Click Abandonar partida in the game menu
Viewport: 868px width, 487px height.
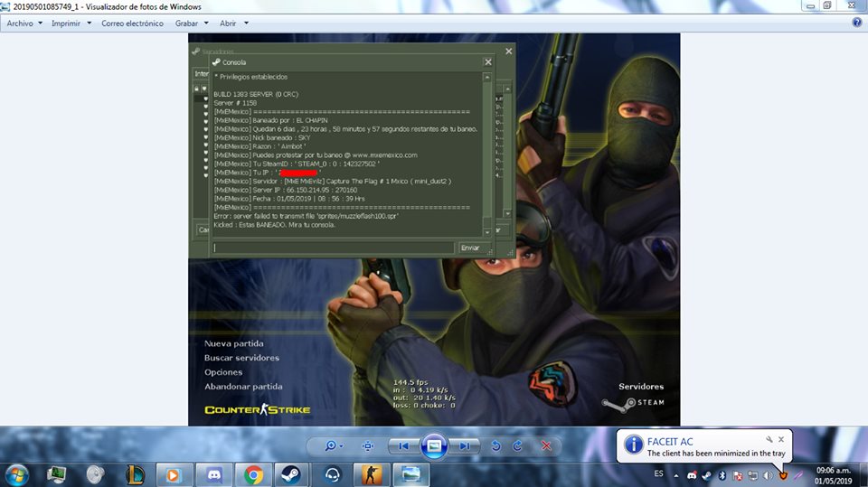click(243, 387)
